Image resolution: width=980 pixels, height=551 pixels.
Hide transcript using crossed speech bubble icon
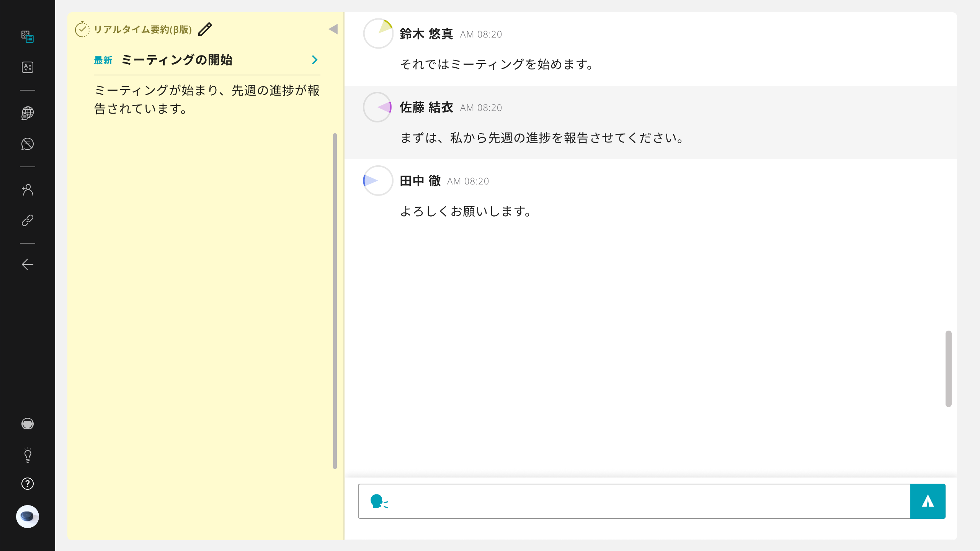[x=27, y=144]
